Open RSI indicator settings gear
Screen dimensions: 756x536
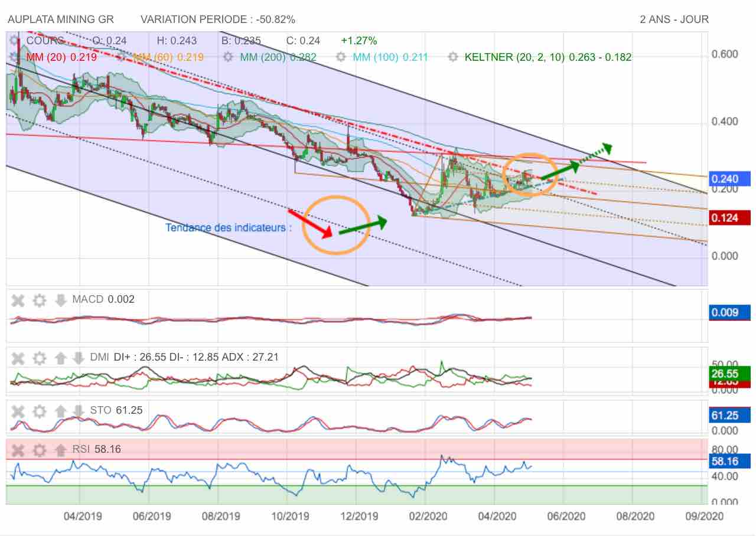point(39,450)
